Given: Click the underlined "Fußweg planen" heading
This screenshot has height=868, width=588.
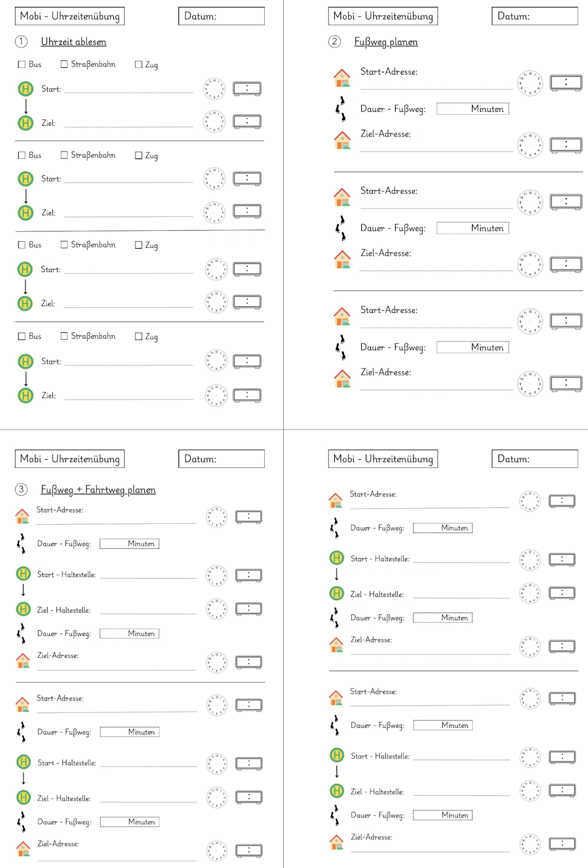Looking at the screenshot, I should (x=386, y=42).
